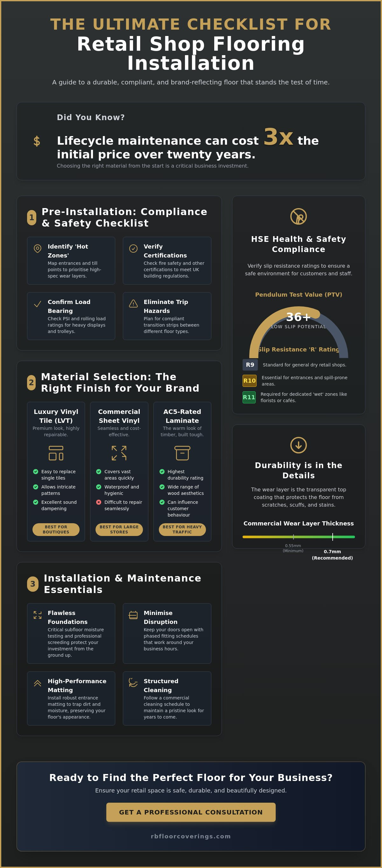
Task: Click the Best for Boutiques badge
Action: 56,529
